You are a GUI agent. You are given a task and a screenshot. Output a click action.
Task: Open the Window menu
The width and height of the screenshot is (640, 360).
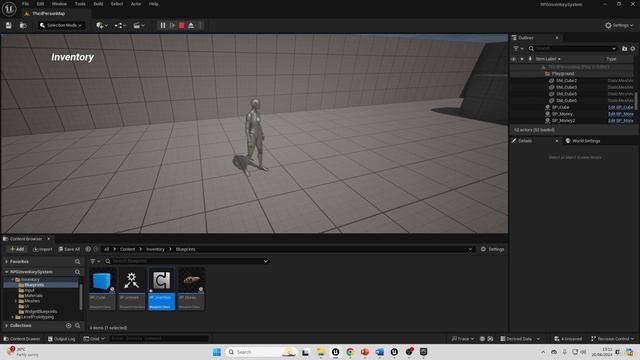coord(59,4)
